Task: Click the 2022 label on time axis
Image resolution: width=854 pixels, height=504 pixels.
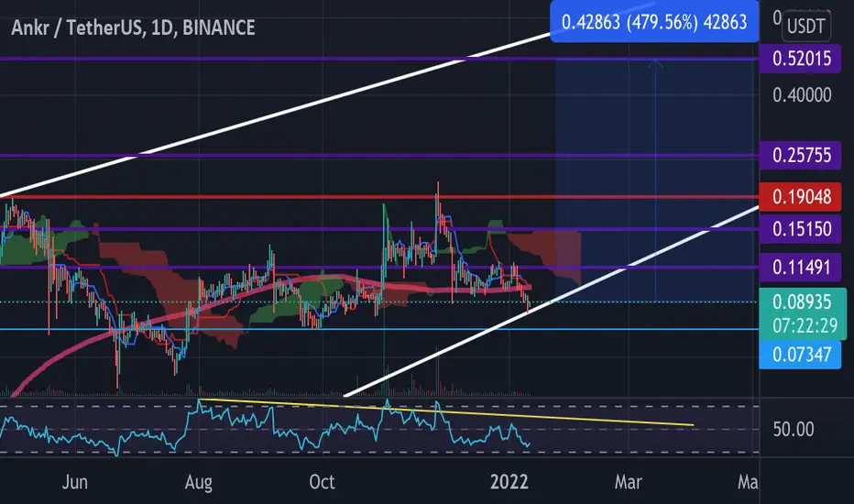Action: pyautogui.click(x=509, y=482)
